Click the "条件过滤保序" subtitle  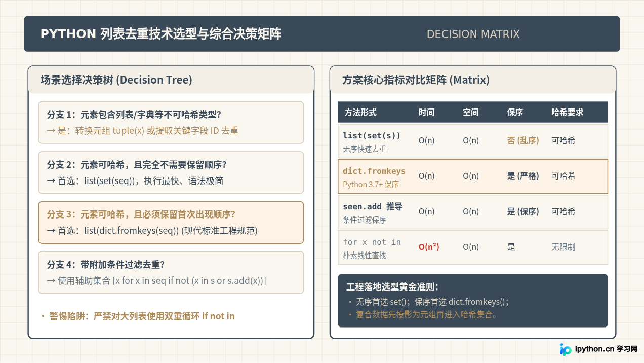[x=365, y=220]
